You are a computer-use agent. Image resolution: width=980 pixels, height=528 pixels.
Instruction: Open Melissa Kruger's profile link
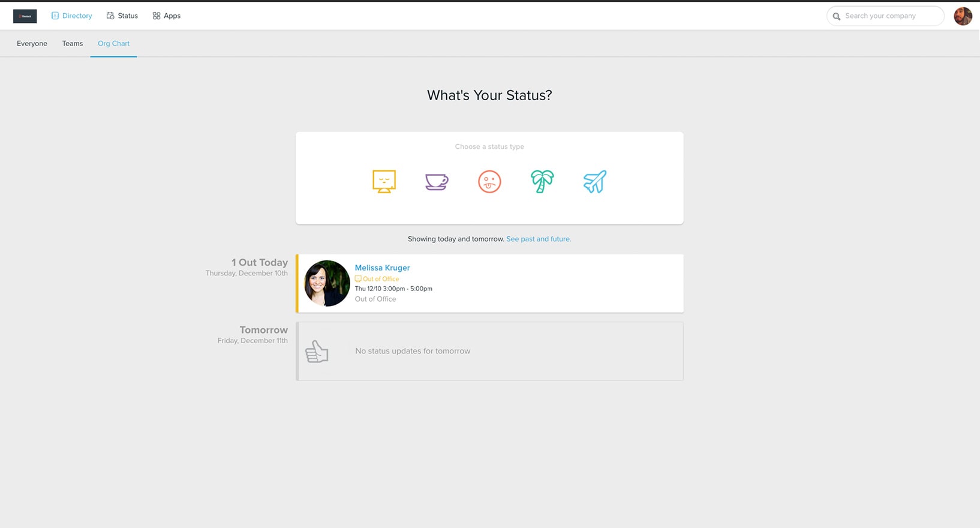coord(382,268)
